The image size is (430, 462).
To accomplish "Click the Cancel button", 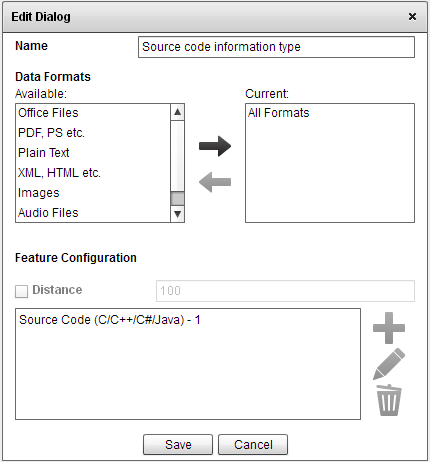I will [253, 445].
